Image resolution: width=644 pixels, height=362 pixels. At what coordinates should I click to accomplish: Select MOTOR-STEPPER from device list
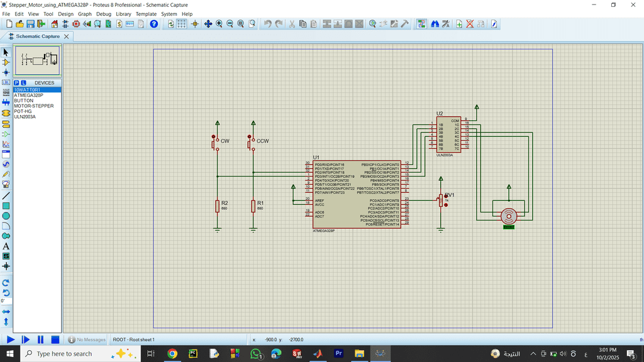(x=34, y=106)
